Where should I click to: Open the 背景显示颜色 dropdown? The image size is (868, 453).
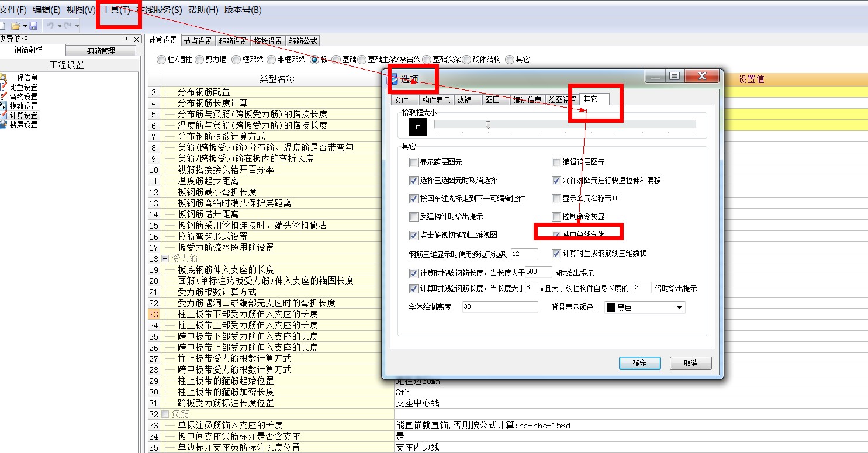click(x=679, y=307)
